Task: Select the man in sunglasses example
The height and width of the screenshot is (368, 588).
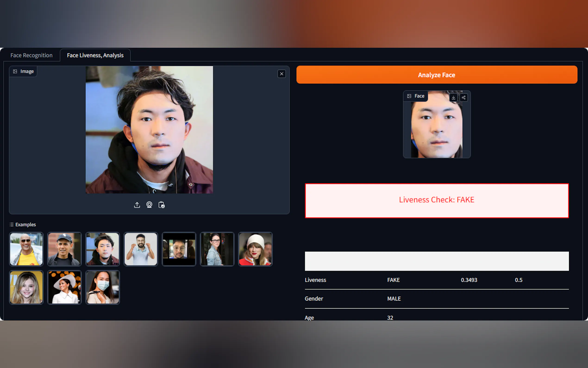Action: pyautogui.click(x=26, y=249)
